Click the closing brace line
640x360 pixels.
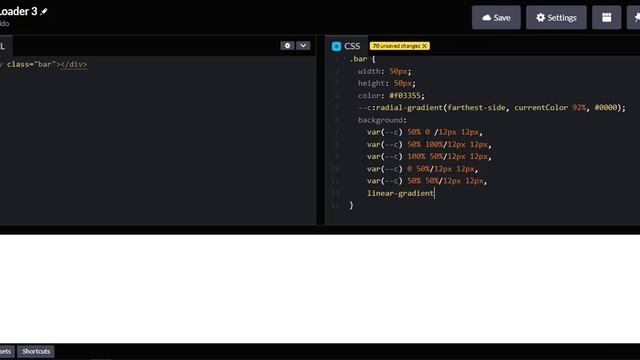[x=351, y=205]
